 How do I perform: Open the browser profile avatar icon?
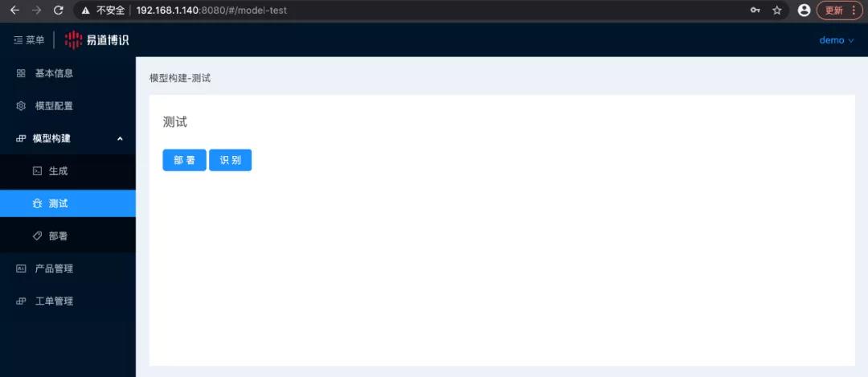[x=804, y=10]
